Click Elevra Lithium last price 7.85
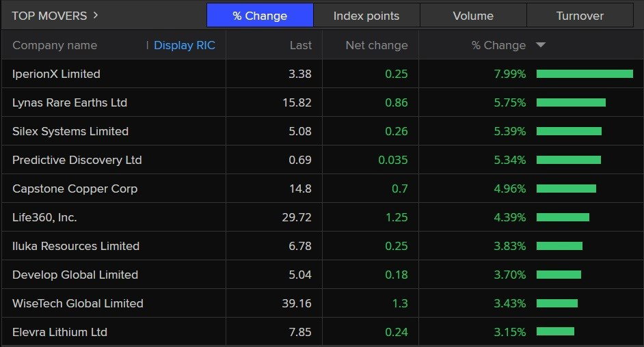The width and height of the screenshot is (644, 347). pos(300,332)
